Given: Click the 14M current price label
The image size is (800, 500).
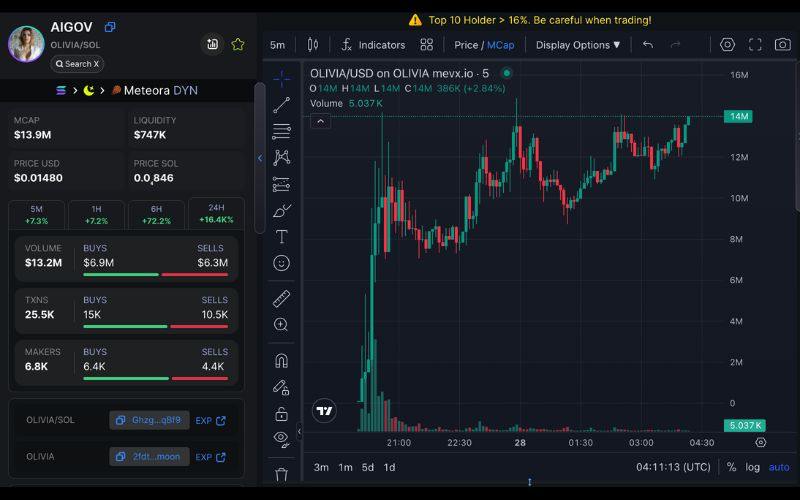Looking at the screenshot, I should pyautogui.click(x=738, y=116).
